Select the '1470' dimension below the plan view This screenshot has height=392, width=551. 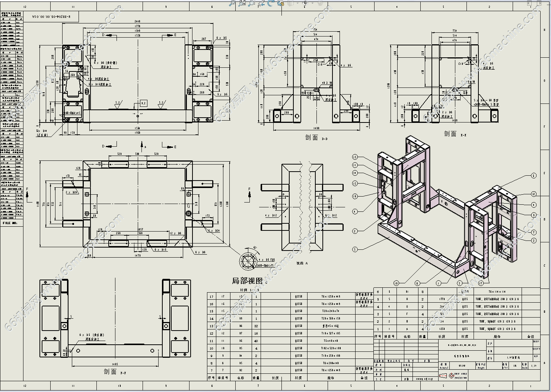tap(137, 255)
